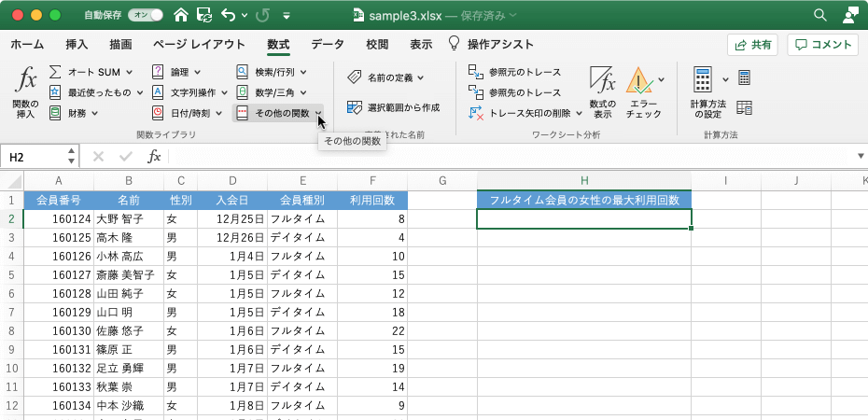Open Customize Quick Access Toolbar dropdown
The height and width of the screenshot is (420, 868).
[287, 16]
